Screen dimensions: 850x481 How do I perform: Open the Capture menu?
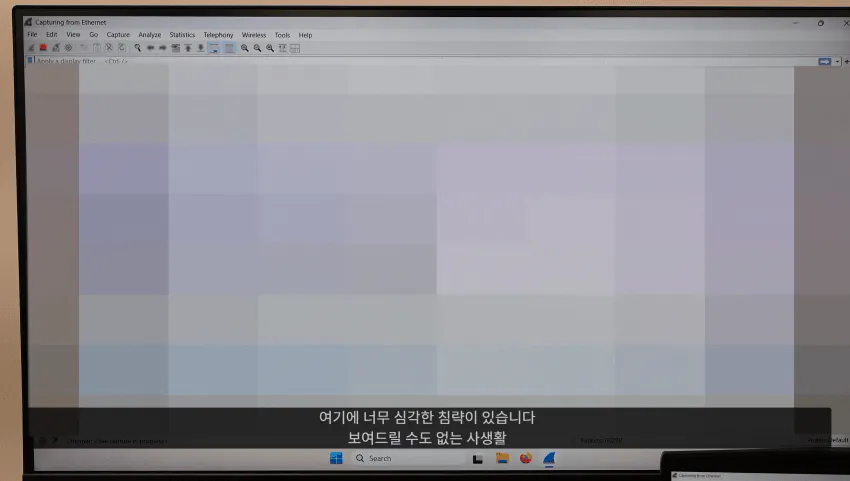click(x=118, y=35)
